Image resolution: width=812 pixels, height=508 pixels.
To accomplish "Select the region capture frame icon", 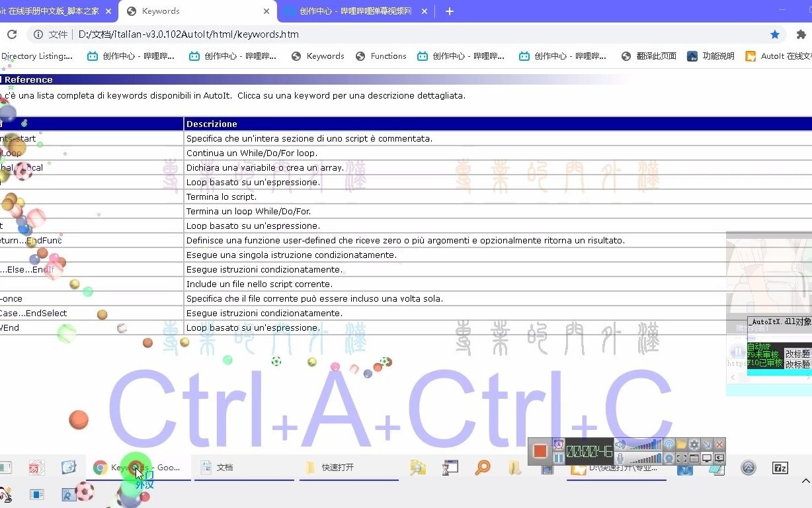I will (x=682, y=458).
